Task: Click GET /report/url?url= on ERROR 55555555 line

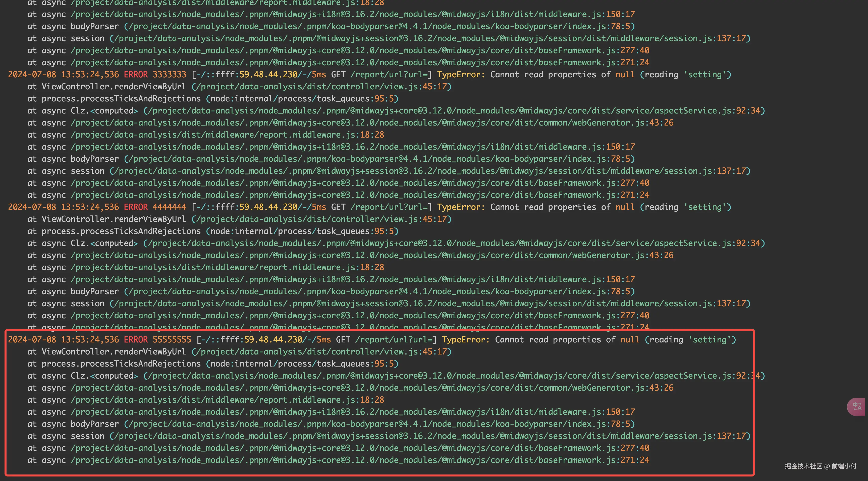Action: 384,339
